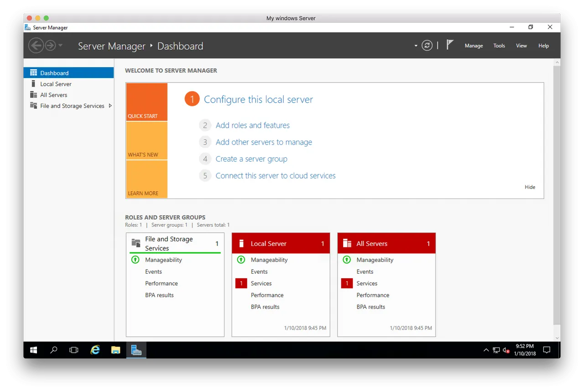Open navigation history dropdown beside forward arrow
Image resolution: width=584 pixels, height=392 pixels.
point(61,46)
